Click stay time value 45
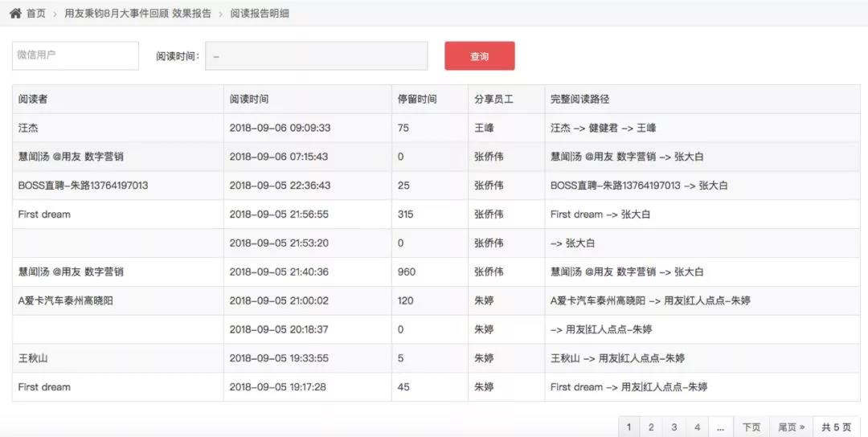This screenshot has height=437, width=868. pyautogui.click(x=403, y=386)
